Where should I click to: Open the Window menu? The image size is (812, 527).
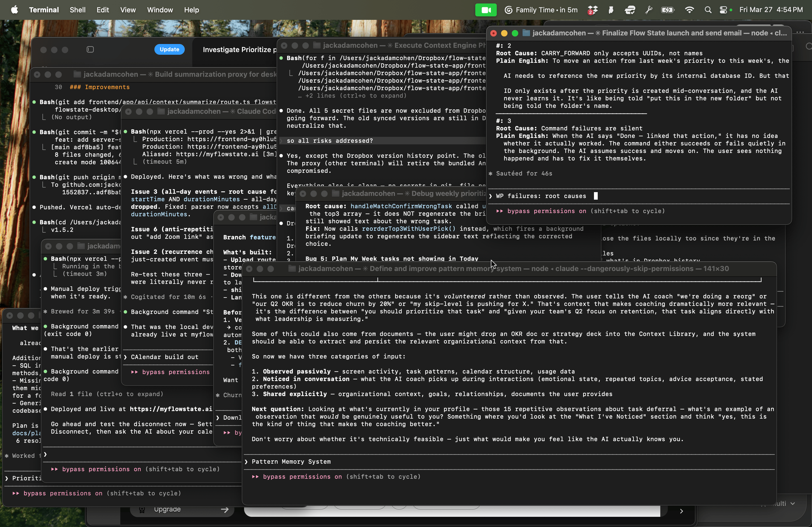(159, 10)
